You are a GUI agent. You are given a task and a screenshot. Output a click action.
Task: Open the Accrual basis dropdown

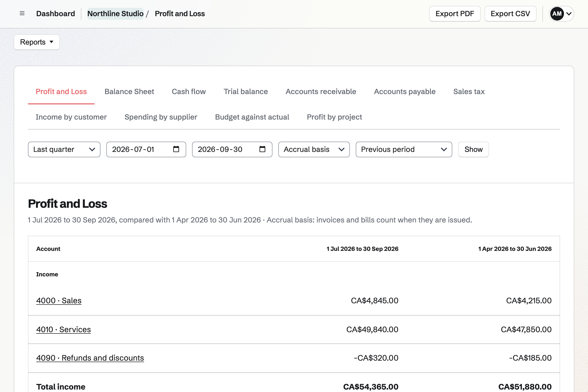click(x=314, y=149)
